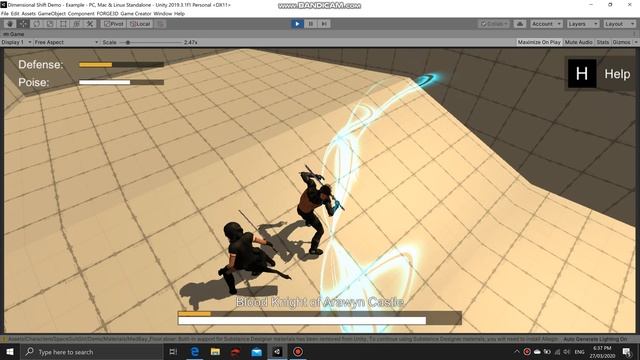Open the Free Aspect dropdown
Viewport: 640px width, 360px height.
click(x=66, y=42)
